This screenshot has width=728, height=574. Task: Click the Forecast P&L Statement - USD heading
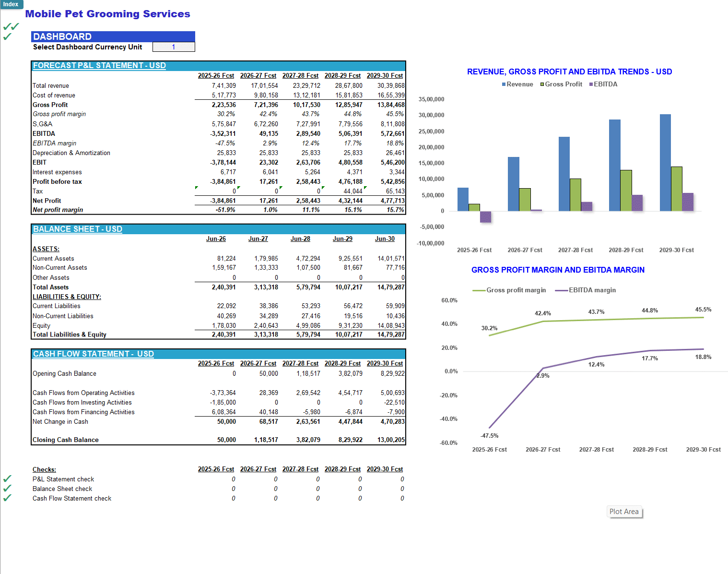(99, 66)
